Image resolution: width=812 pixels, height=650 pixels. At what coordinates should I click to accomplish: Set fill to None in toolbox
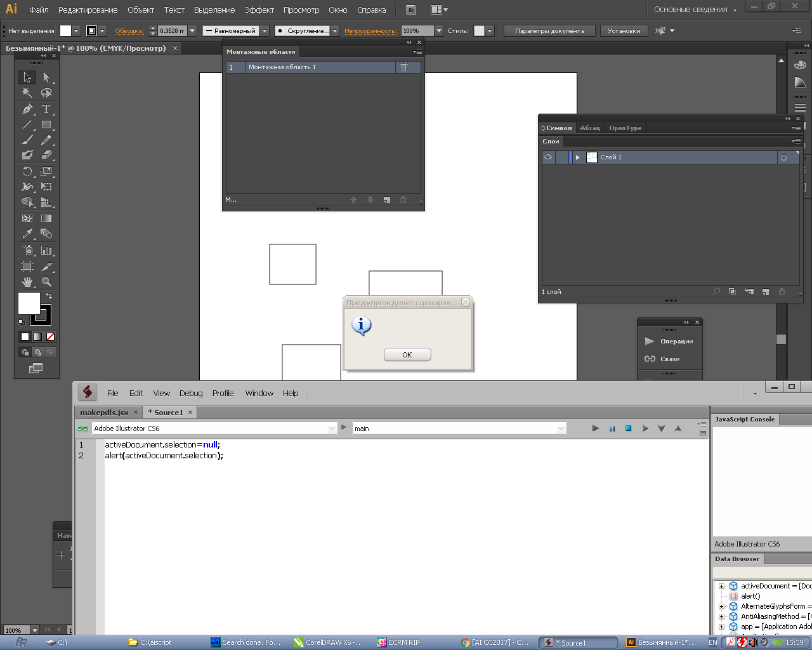tap(51, 337)
